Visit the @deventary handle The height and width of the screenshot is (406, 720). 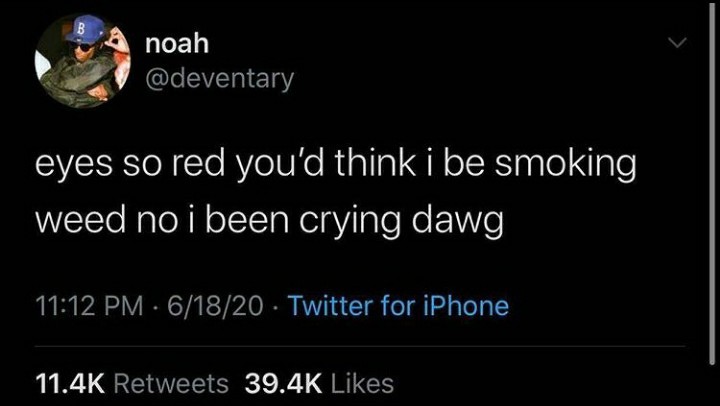pos(219,79)
